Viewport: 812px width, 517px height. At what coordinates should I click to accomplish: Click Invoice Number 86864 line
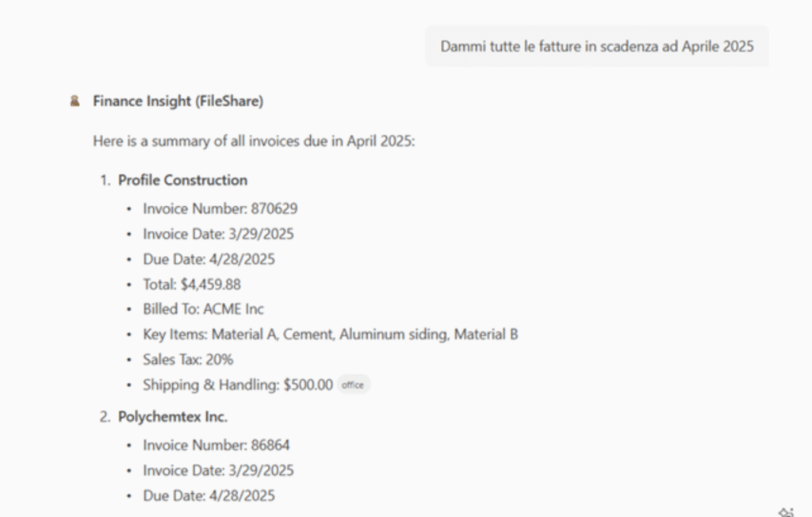click(x=216, y=446)
